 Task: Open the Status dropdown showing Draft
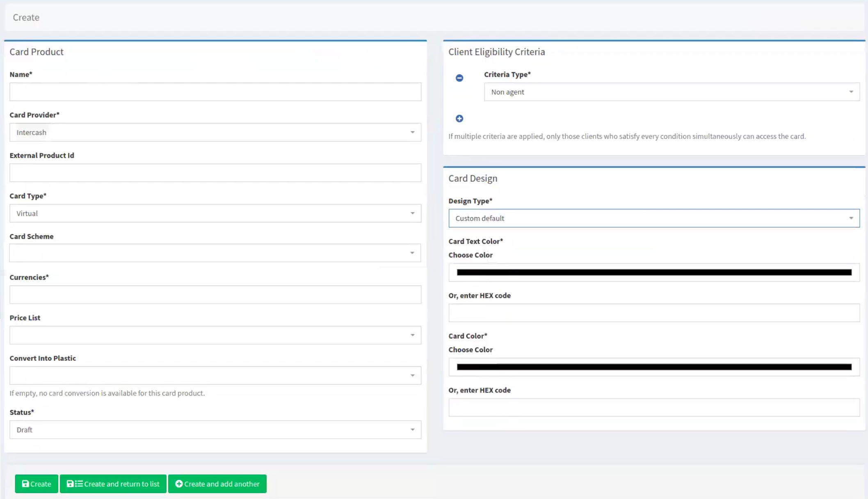[215, 430]
